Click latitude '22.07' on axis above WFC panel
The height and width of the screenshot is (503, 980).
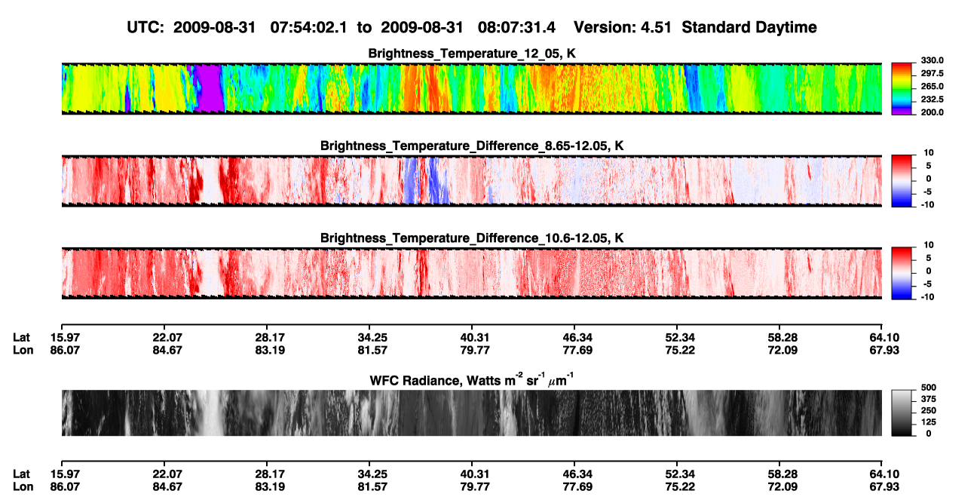(167, 337)
